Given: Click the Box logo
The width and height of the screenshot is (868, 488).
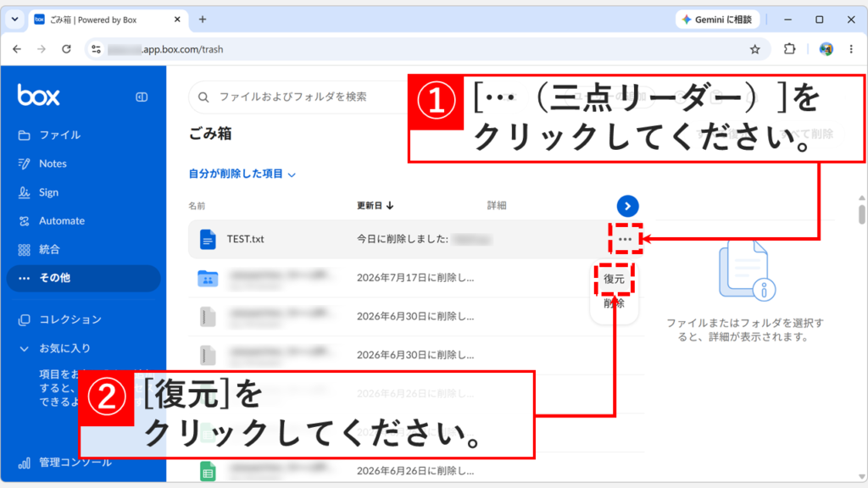Looking at the screenshot, I should (x=38, y=96).
